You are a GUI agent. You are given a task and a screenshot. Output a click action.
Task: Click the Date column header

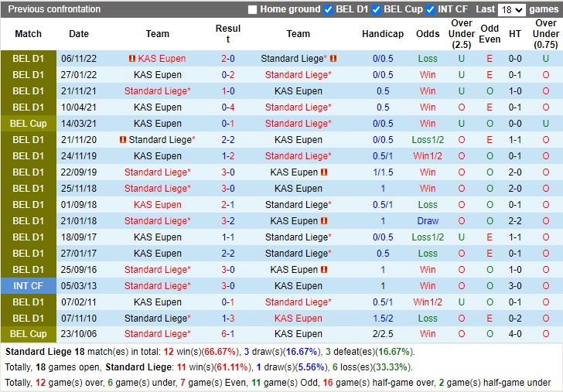tap(79, 34)
